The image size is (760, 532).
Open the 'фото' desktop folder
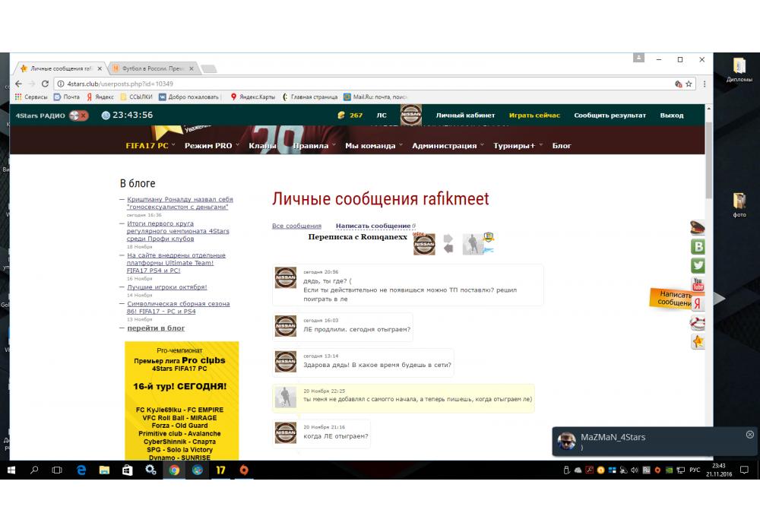739,205
